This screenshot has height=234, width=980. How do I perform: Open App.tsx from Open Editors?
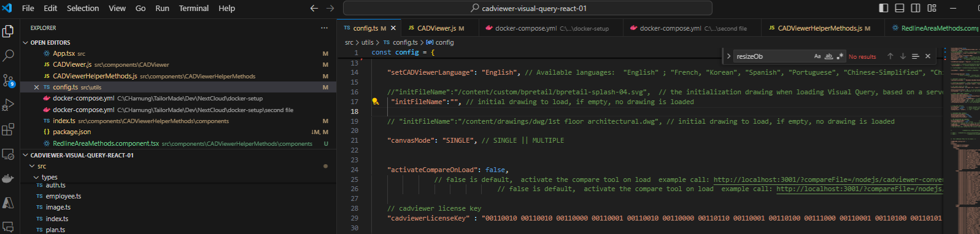[178, 53]
